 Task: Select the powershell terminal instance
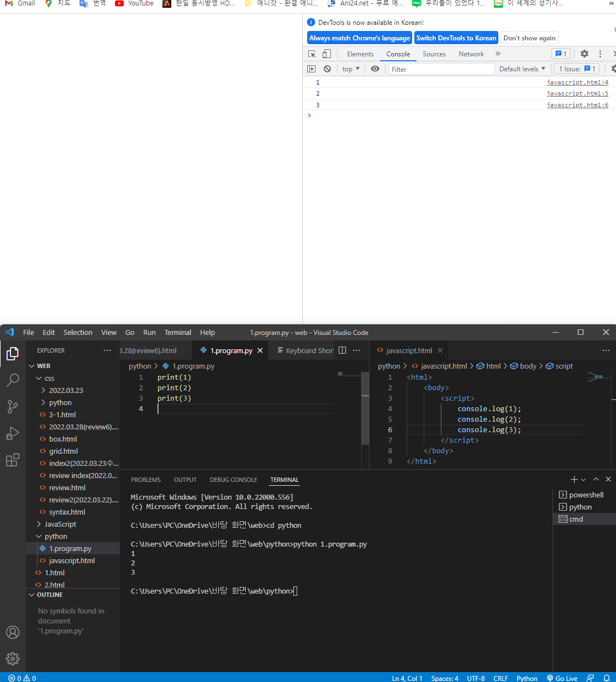pos(585,495)
